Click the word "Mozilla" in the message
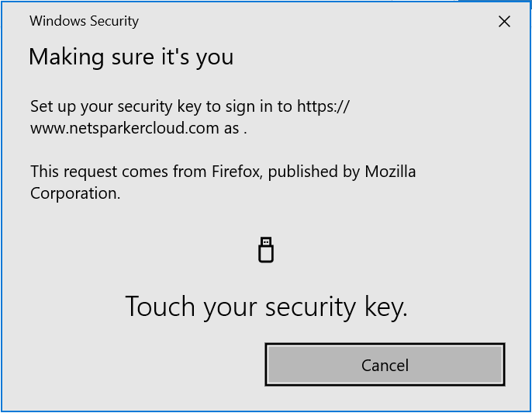Image resolution: width=532 pixels, height=413 pixels. [390, 172]
